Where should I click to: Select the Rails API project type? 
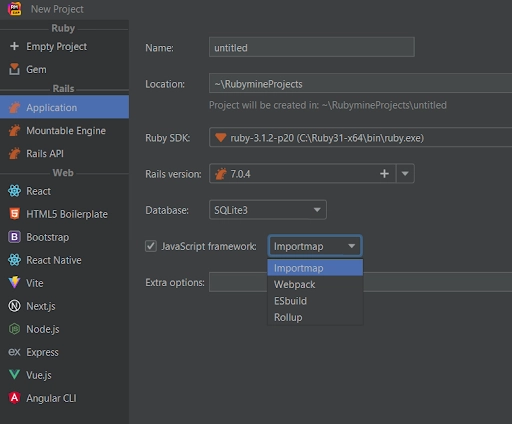click(x=64, y=153)
